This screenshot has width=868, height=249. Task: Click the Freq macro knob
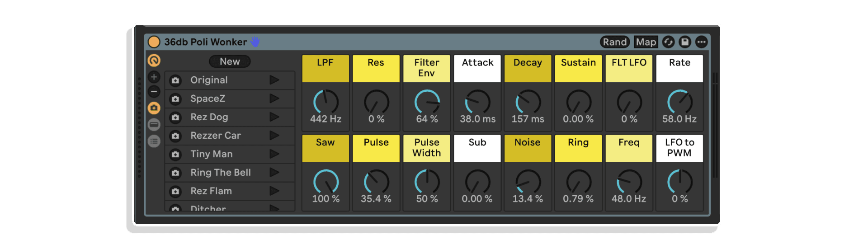coord(630,182)
